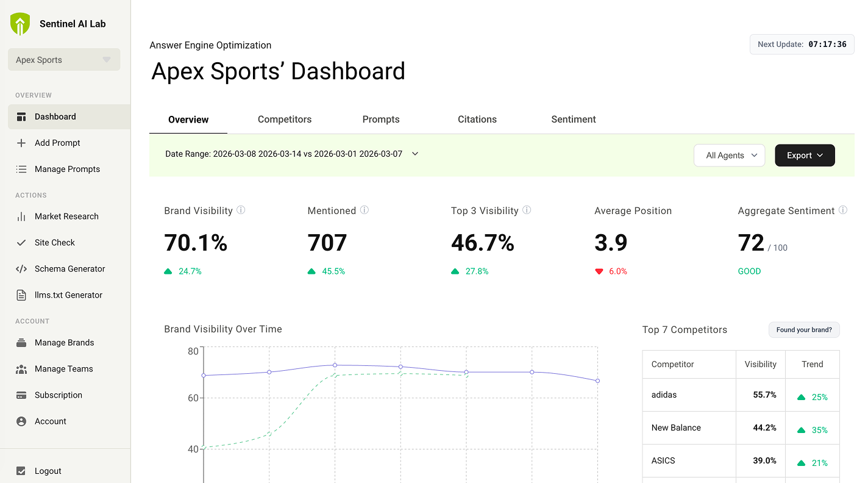The width and height of the screenshot is (868, 483).
Task: Click the red down arrow beside 6.0%
Action: tap(599, 271)
